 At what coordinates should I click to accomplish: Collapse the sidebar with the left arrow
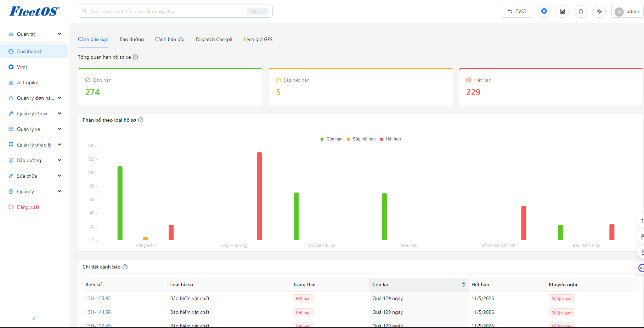pyautogui.click(x=34, y=318)
